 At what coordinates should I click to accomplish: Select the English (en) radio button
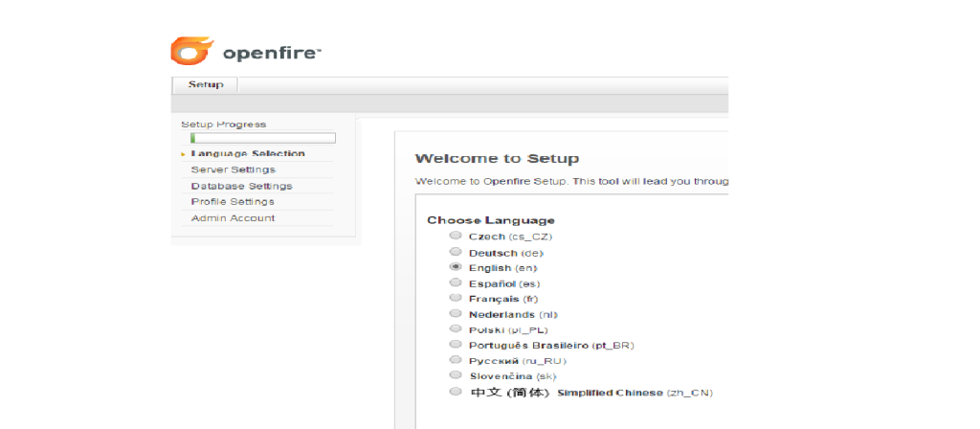[456, 267]
